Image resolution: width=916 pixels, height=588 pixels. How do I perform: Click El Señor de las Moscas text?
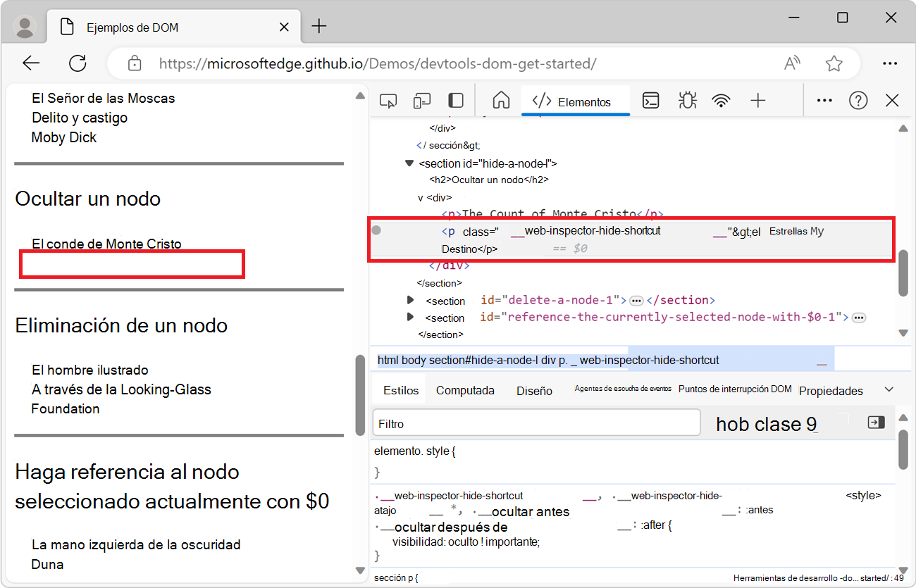[x=104, y=98]
